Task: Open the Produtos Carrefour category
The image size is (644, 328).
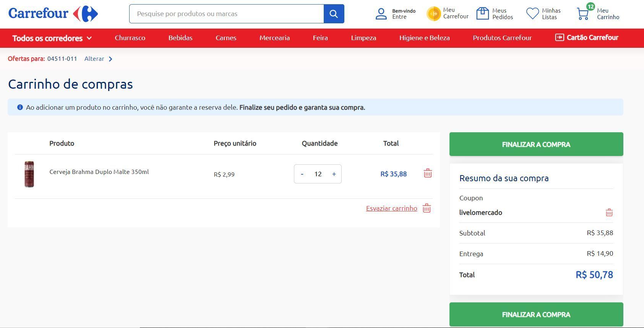Action: point(502,38)
